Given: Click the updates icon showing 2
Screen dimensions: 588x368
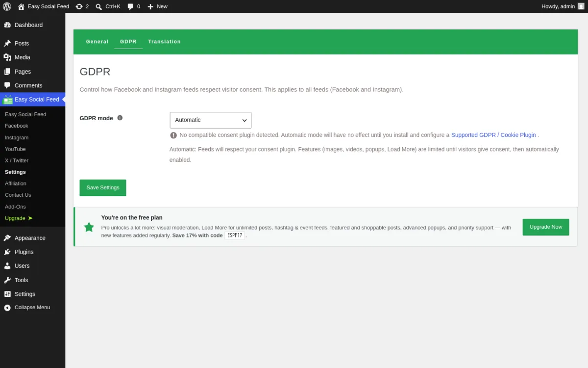Looking at the screenshot, I should click(79, 6).
